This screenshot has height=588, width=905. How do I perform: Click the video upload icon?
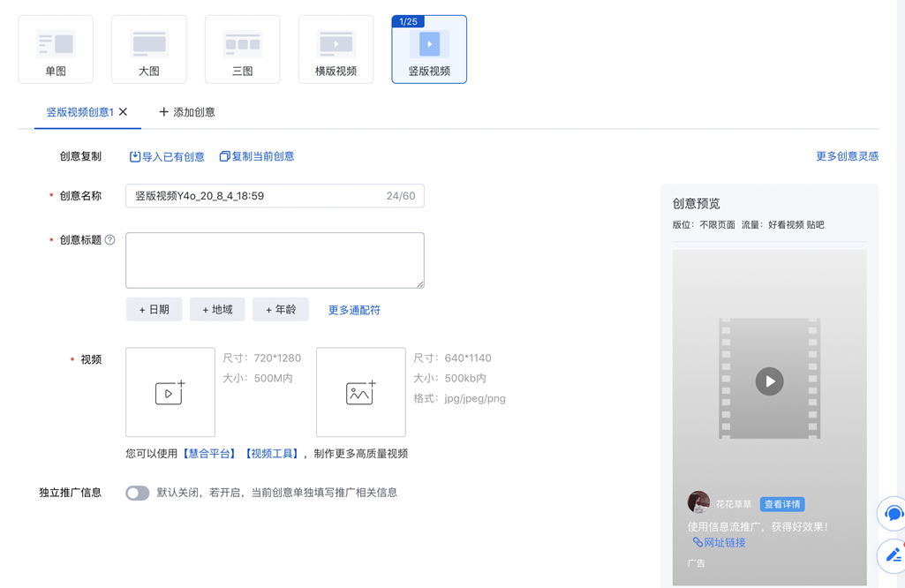170,392
